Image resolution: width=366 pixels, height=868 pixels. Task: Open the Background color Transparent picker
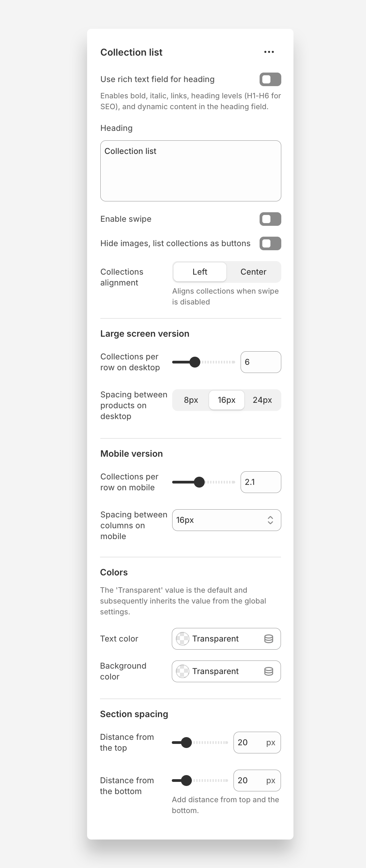(x=220, y=671)
